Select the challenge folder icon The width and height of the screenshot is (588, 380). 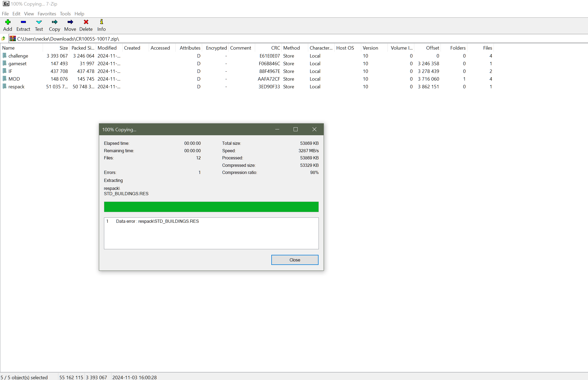(5, 56)
